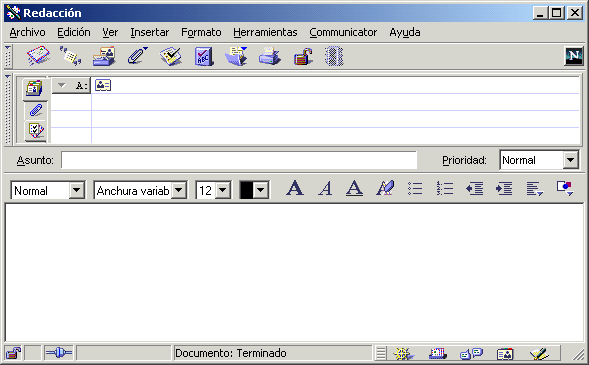Click the Netscape N logo
The width and height of the screenshot is (589, 365).
pyautogui.click(x=574, y=56)
